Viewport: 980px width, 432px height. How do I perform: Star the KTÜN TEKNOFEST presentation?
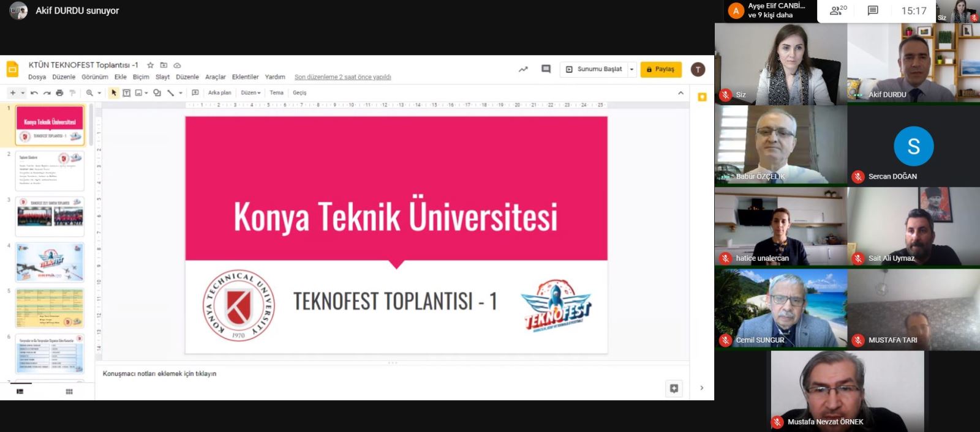[x=150, y=65]
